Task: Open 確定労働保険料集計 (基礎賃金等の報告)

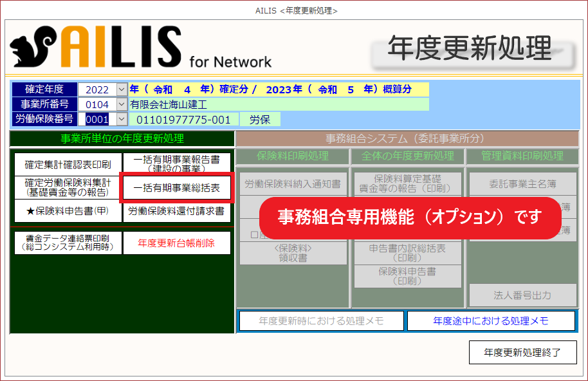Action: tap(68, 187)
